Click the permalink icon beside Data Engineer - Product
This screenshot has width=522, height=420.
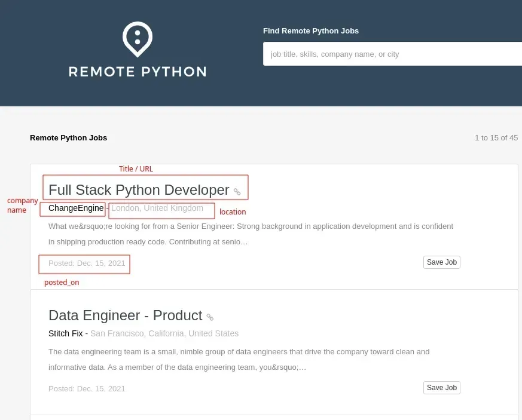210,317
